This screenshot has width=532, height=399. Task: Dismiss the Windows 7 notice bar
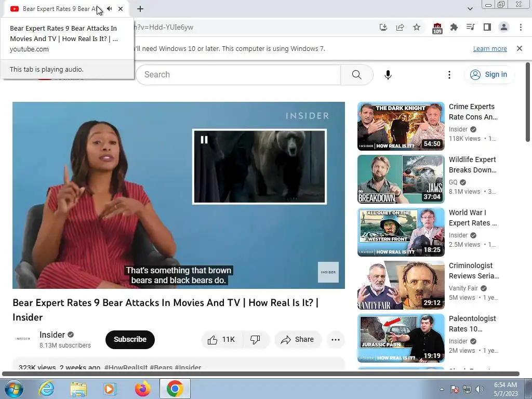pyautogui.click(x=520, y=48)
